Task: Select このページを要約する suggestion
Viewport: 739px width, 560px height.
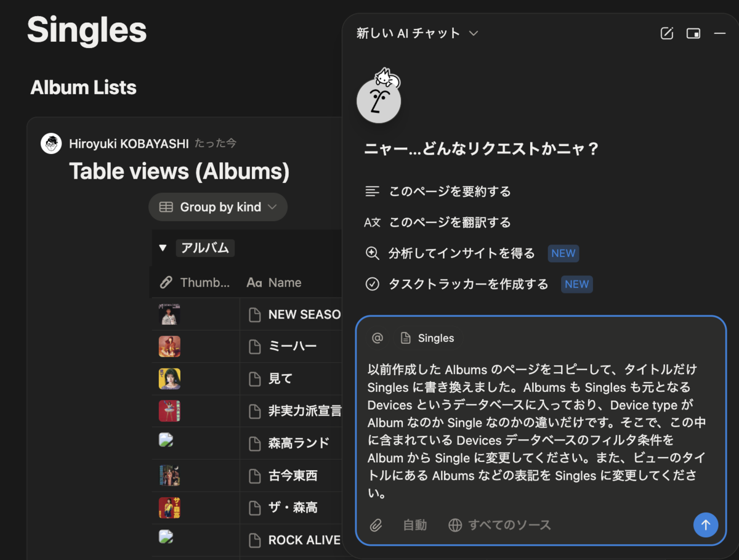Action: click(x=450, y=192)
